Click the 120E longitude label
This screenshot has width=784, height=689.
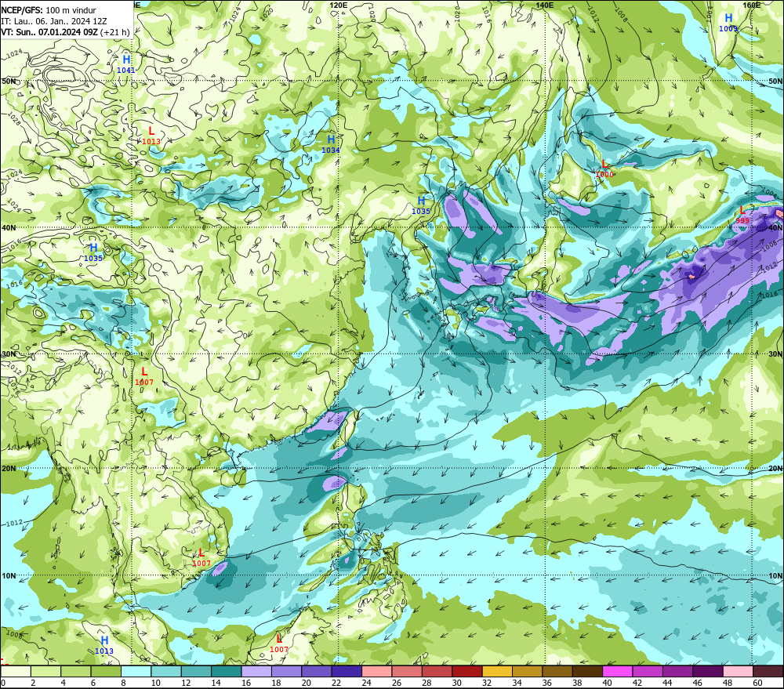click(339, 5)
